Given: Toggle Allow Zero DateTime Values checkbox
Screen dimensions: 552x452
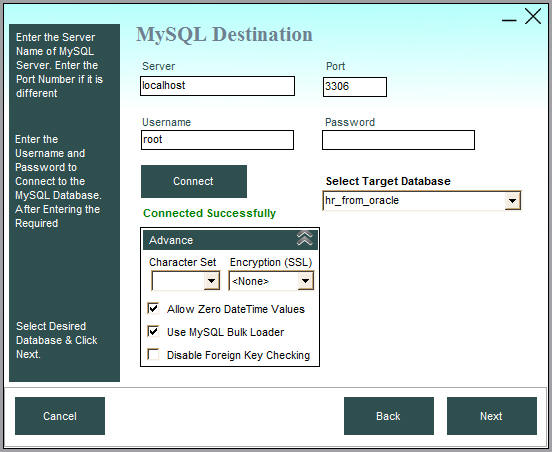Looking at the screenshot, I should [x=153, y=308].
